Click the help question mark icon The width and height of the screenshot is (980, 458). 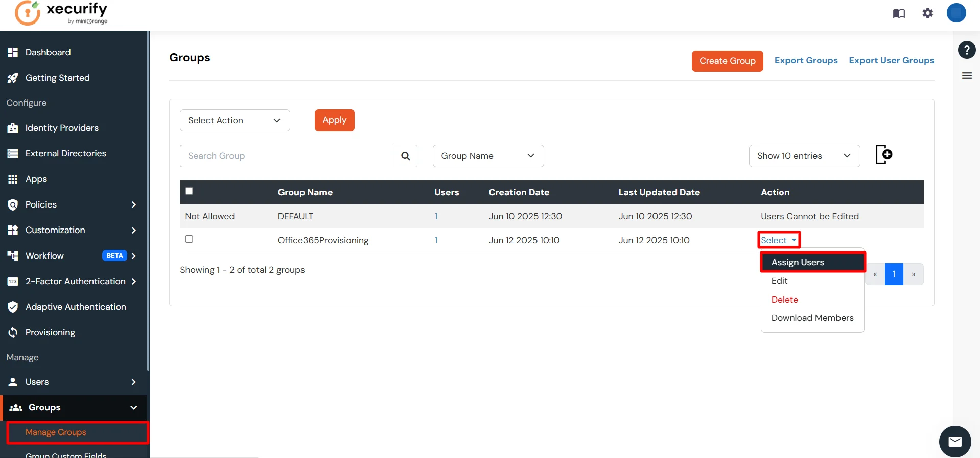click(x=967, y=50)
